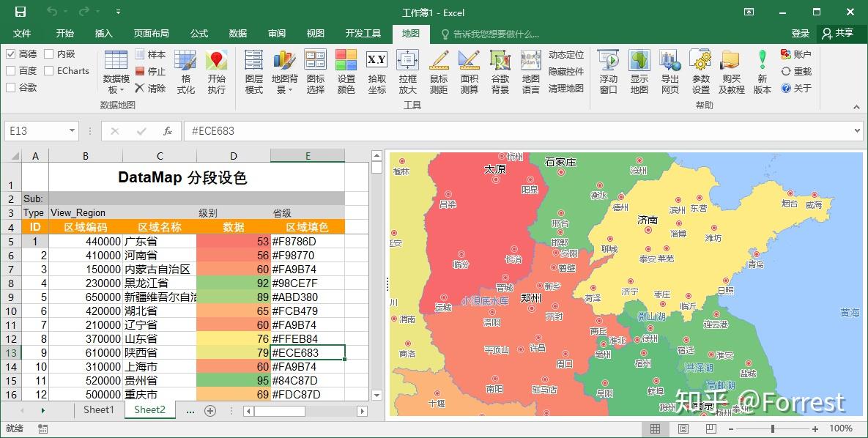This screenshot has width=868, height=438.
Task: Click the 新版本 new version icon
Action: [x=763, y=72]
